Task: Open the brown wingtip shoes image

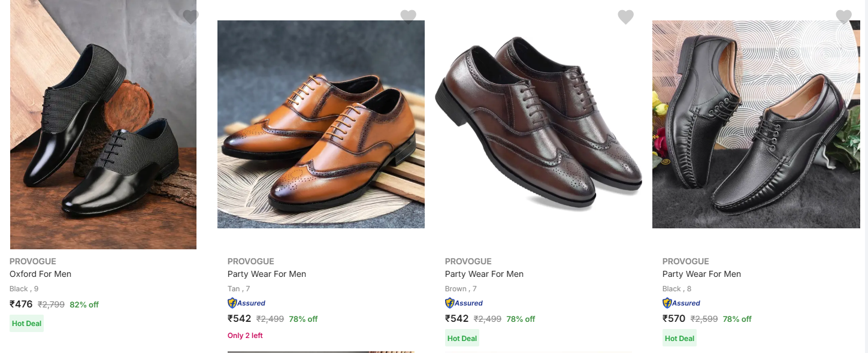Action: [x=538, y=125]
